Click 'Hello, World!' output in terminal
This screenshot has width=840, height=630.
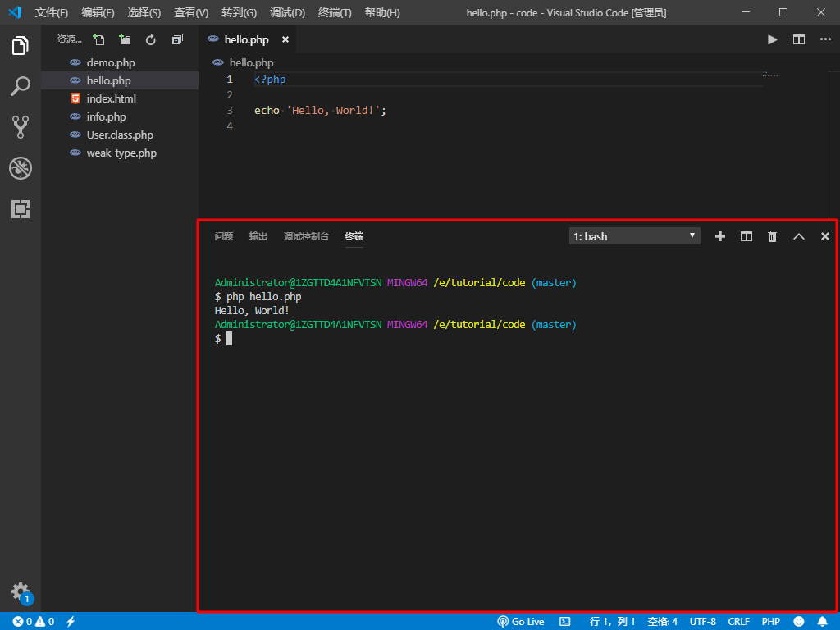[x=252, y=311]
